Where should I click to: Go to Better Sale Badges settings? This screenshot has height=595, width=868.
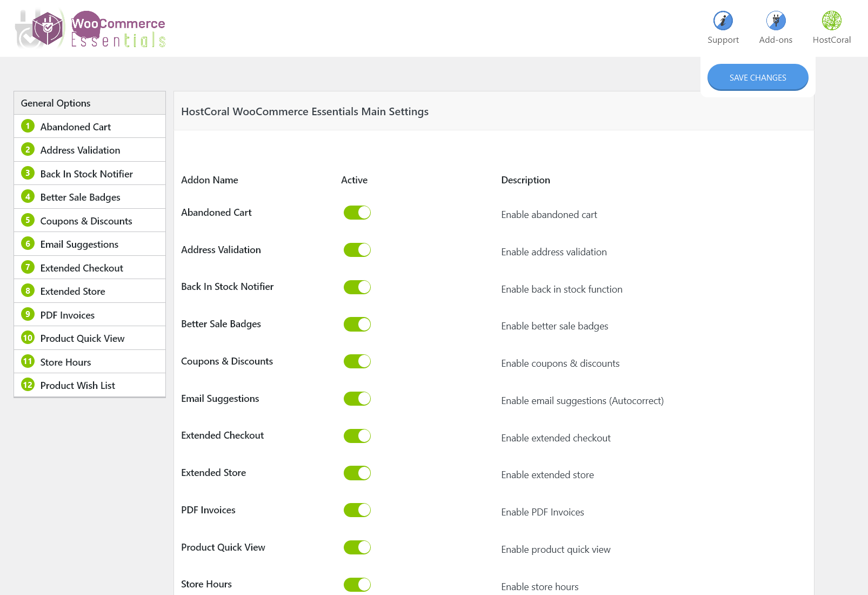click(80, 197)
